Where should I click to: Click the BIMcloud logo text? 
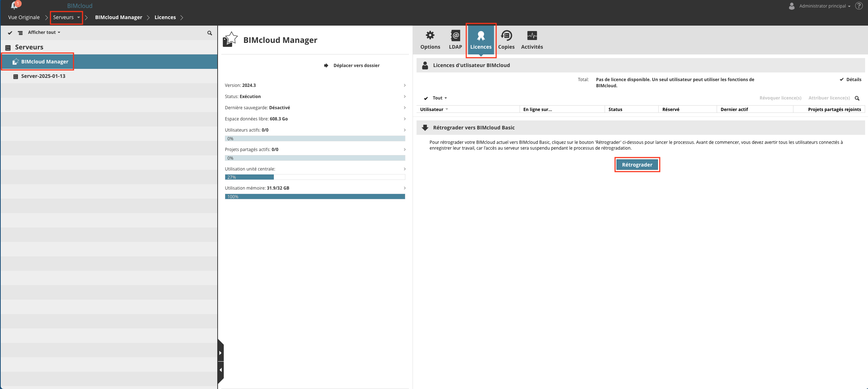80,6
